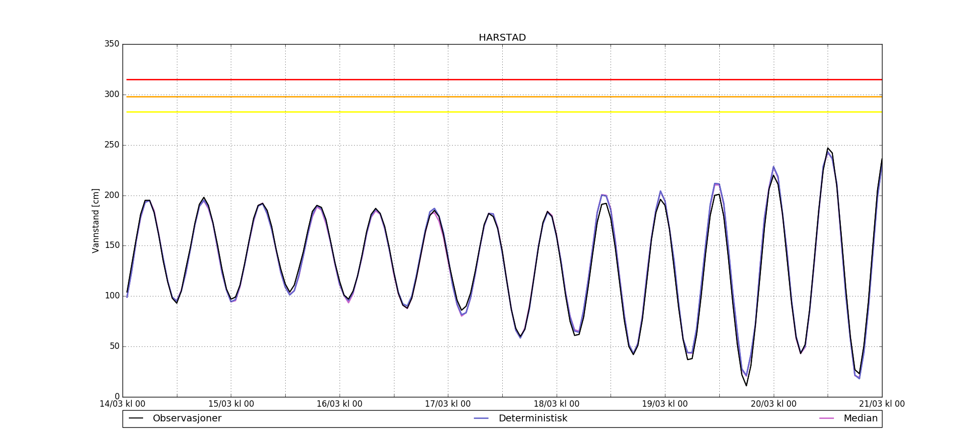Click the 100 y-axis tick label
This screenshot has height=441, width=980.
pos(112,296)
